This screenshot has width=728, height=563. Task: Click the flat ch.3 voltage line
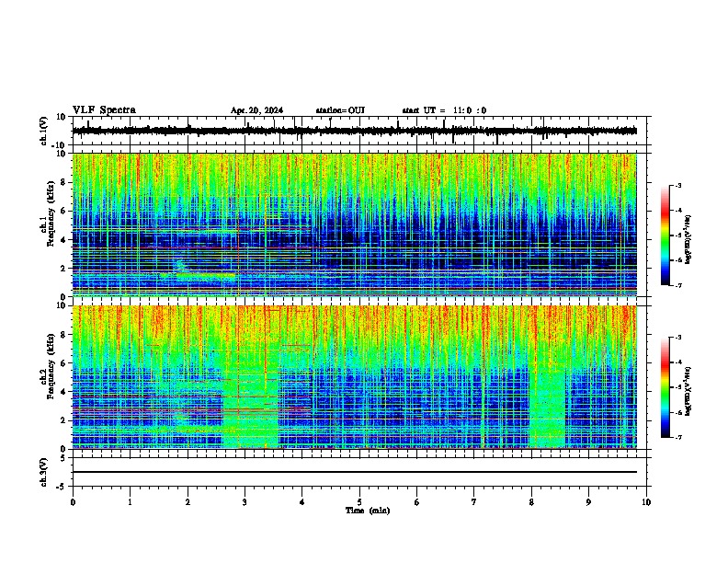[355, 472]
